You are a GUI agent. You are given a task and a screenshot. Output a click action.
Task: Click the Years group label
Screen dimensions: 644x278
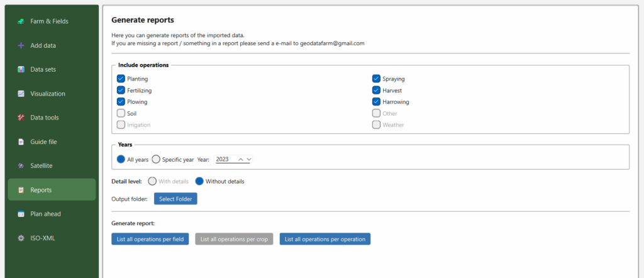point(125,145)
